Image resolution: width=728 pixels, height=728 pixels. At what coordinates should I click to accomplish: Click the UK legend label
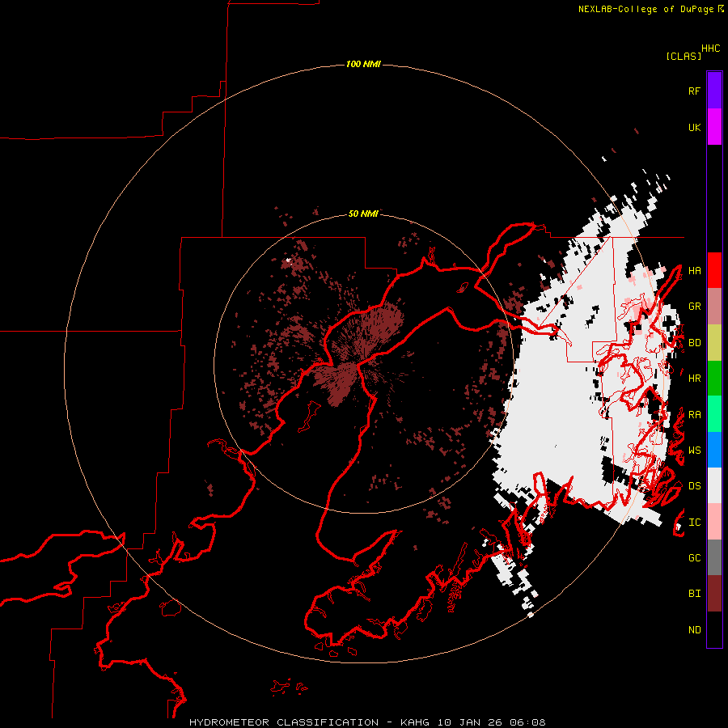point(694,127)
